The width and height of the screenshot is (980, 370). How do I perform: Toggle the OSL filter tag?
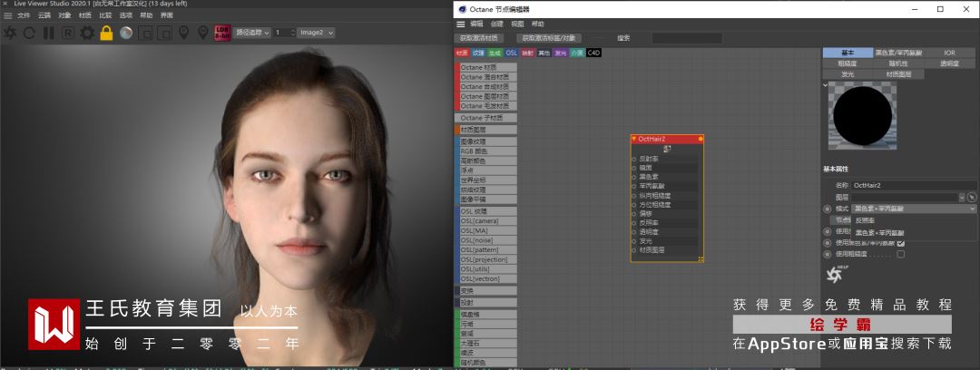pyautogui.click(x=511, y=54)
